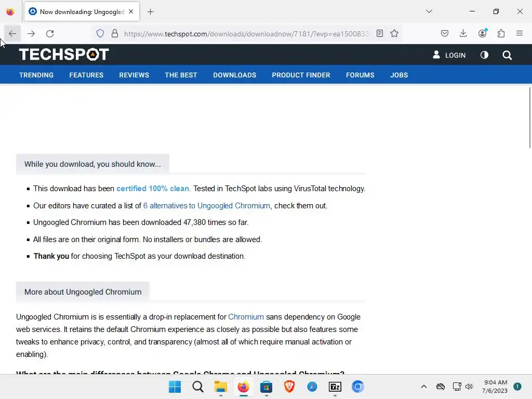The height and width of the screenshot is (399, 532).
Task: Open THE BEST section
Action: [181, 75]
